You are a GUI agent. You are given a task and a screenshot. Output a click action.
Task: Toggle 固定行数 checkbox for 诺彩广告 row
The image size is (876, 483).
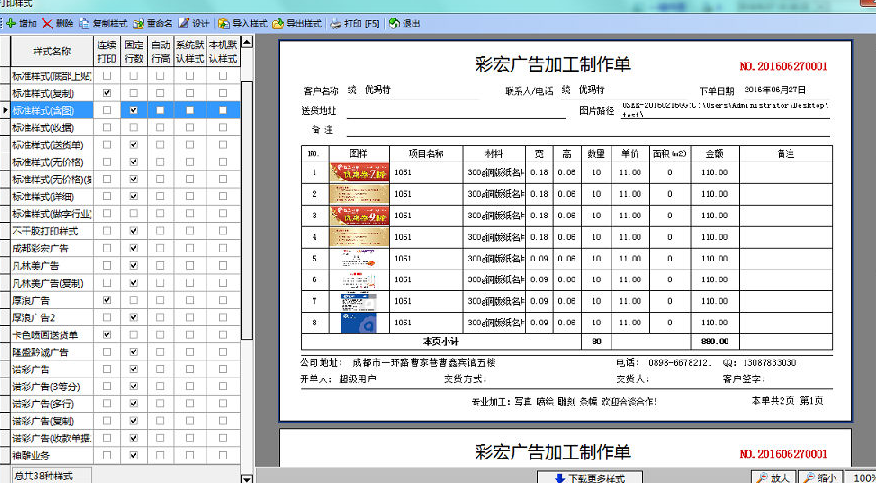tap(134, 369)
